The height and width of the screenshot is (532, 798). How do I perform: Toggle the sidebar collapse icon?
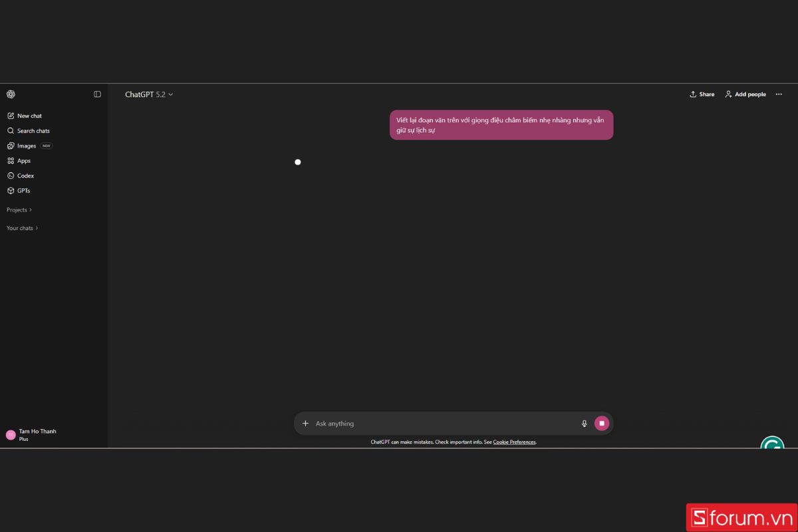pyautogui.click(x=97, y=94)
